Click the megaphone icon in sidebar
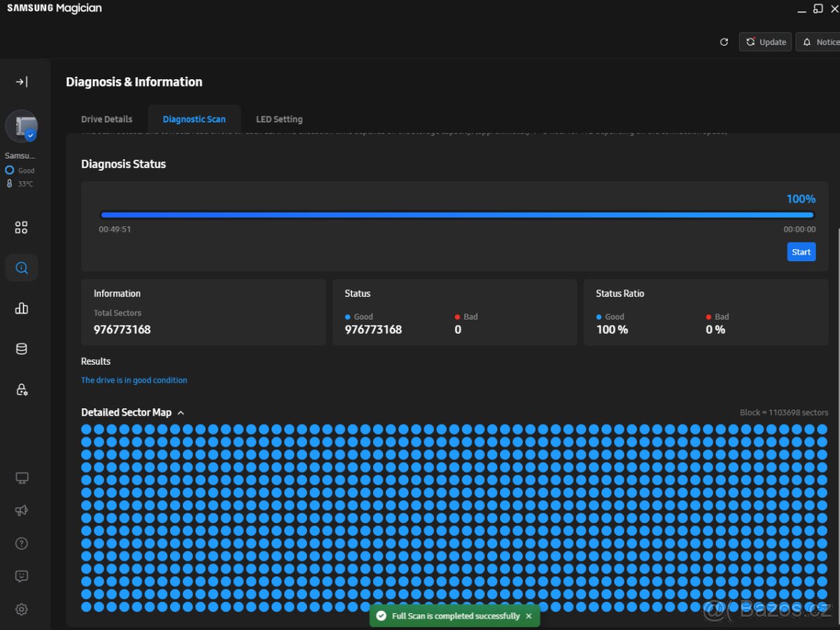 (x=22, y=510)
